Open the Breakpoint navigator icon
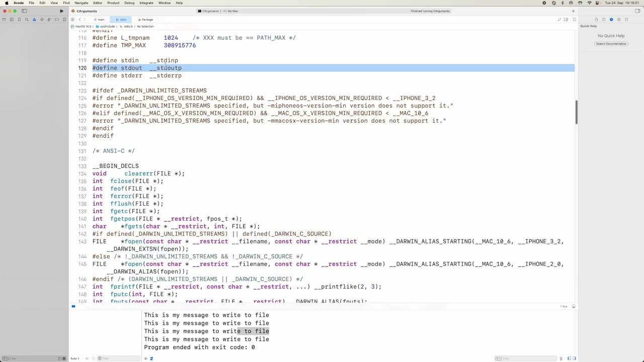 57,20
